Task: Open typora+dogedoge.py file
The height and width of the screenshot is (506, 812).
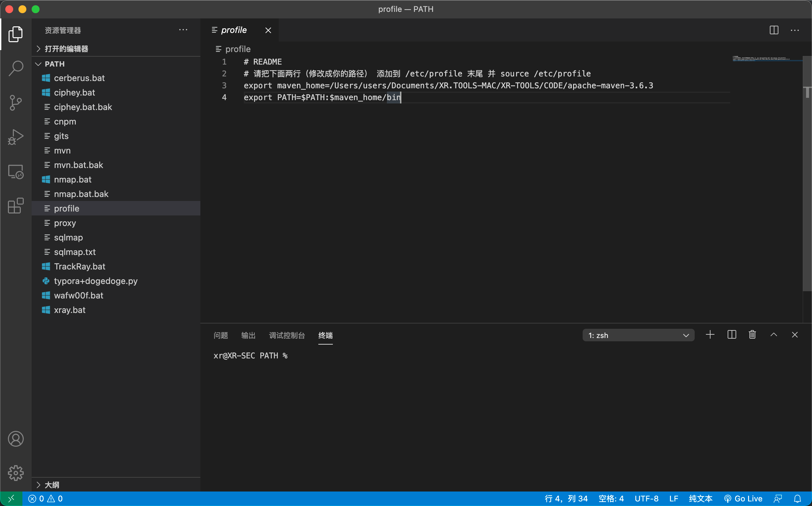Action: click(116, 281)
